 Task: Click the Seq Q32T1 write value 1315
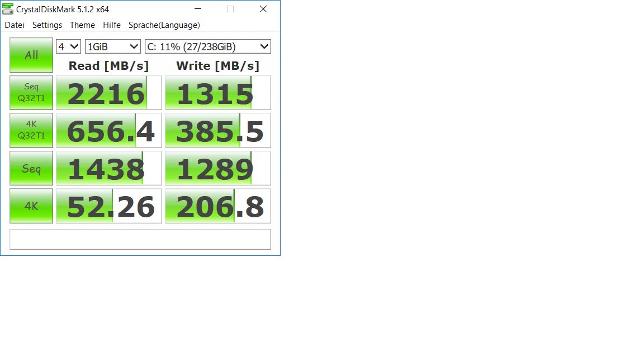click(x=217, y=93)
